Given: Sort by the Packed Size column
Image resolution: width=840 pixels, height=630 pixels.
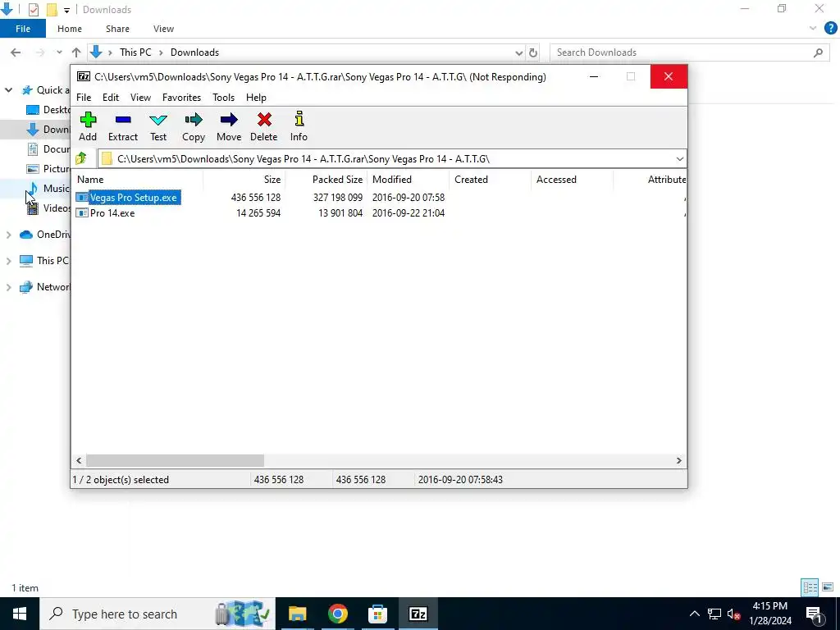Looking at the screenshot, I should click(326, 180).
